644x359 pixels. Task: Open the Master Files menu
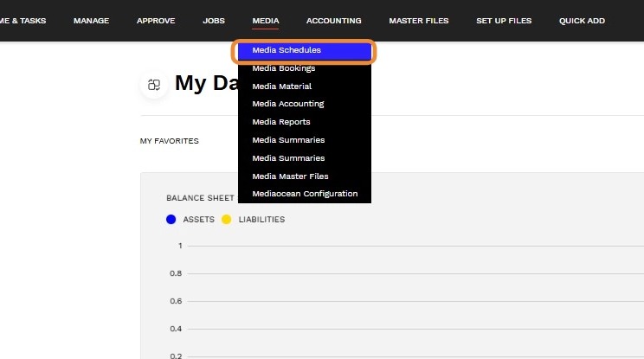pyautogui.click(x=419, y=21)
